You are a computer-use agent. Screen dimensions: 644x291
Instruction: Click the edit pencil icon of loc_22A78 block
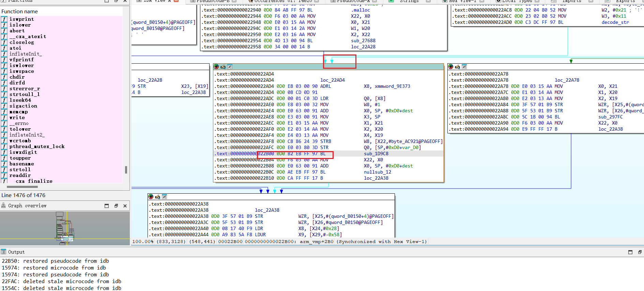coord(457,67)
